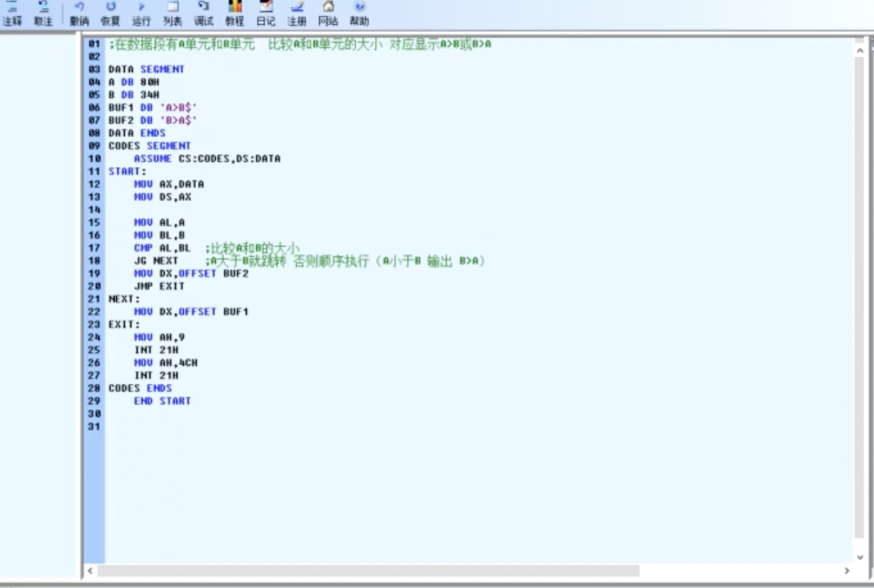Click the 'MOV DS,AX' instruction
The width and height of the screenshot is (874, 588).
pyautogui.click(x=163, y=197)
